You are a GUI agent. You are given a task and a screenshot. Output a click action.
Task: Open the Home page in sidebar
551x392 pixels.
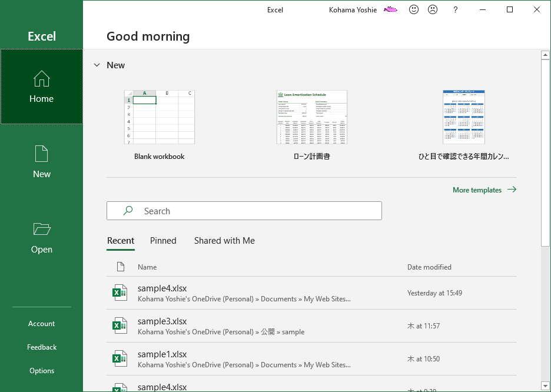41,87
